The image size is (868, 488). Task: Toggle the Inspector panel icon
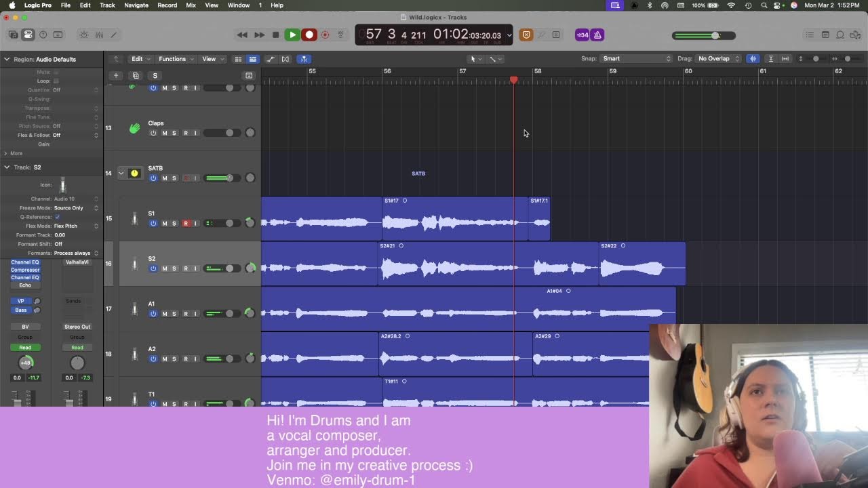click(28, 35)
